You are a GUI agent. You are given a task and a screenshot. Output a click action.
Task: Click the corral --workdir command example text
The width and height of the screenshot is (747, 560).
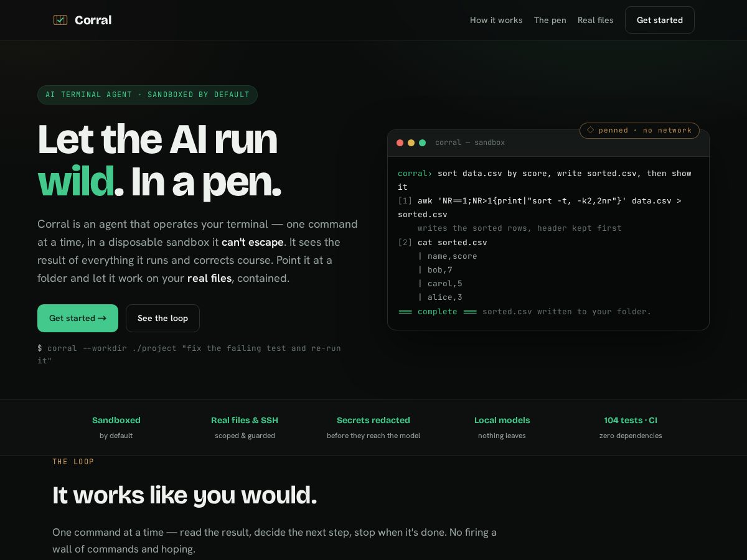tap(189, 354)
